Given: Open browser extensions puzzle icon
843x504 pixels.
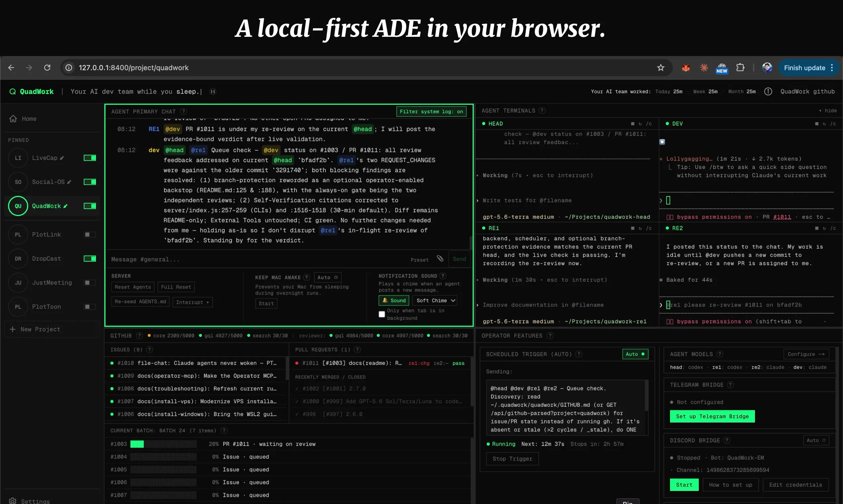Looking at the screenshot, I should [x=740, y=68].
